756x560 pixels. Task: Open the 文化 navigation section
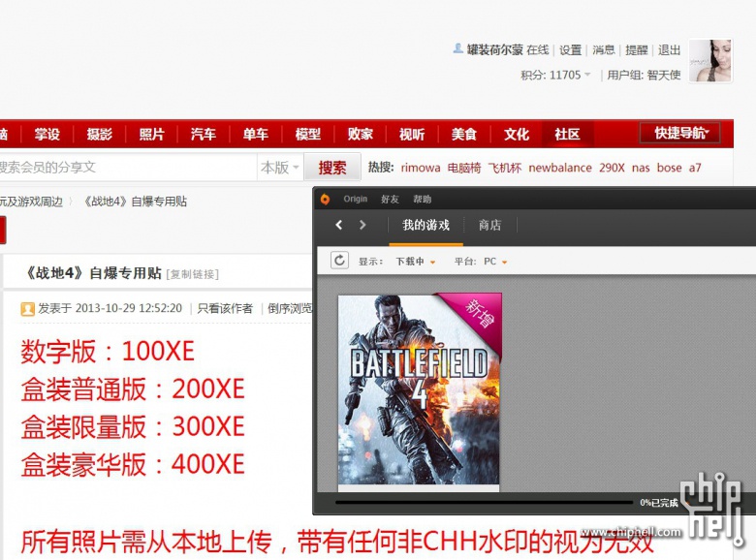(517, 134)
